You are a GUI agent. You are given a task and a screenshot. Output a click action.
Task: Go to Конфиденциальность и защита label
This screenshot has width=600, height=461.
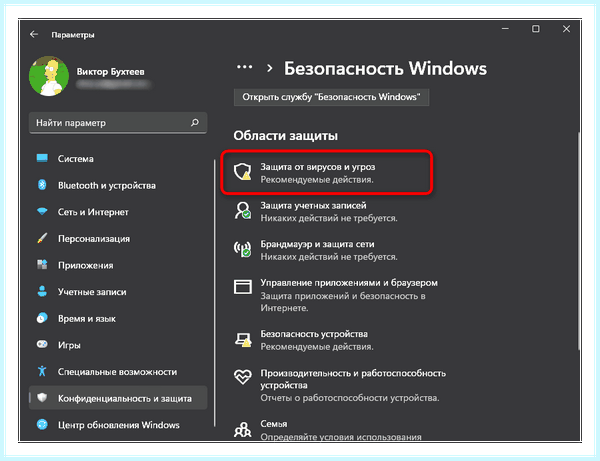(x=125, y=398)
